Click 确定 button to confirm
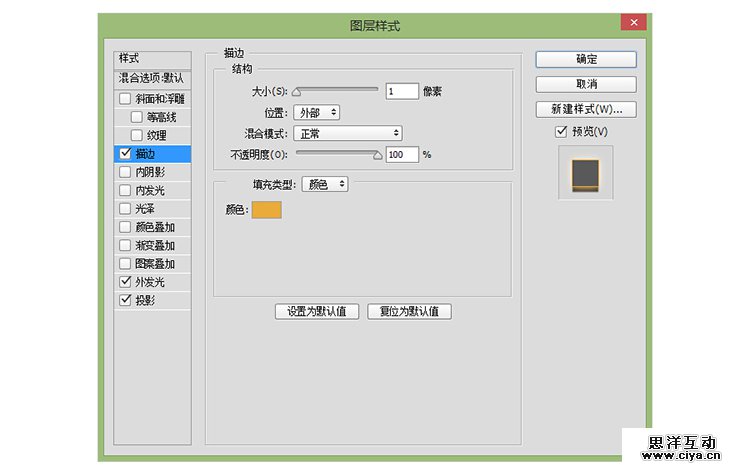 click(585, 59)
